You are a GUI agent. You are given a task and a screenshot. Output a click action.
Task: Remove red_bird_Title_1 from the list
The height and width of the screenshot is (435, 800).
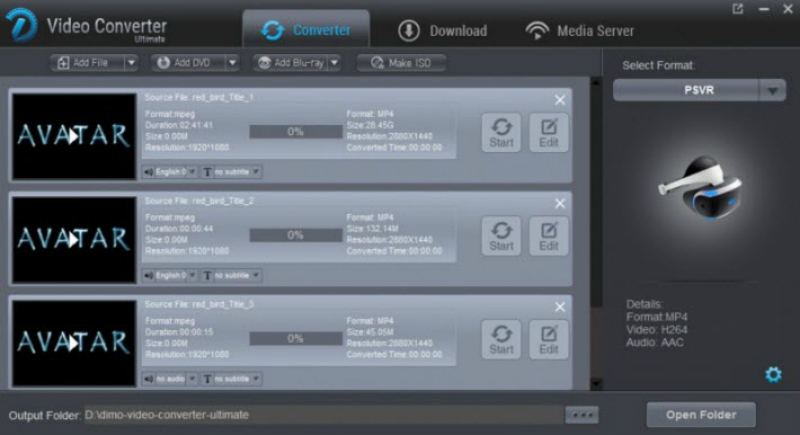point(560,100)
